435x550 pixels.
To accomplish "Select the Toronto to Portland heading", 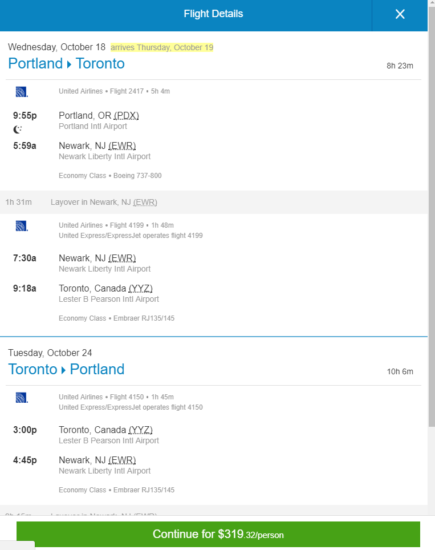I will tap(66, 369).
